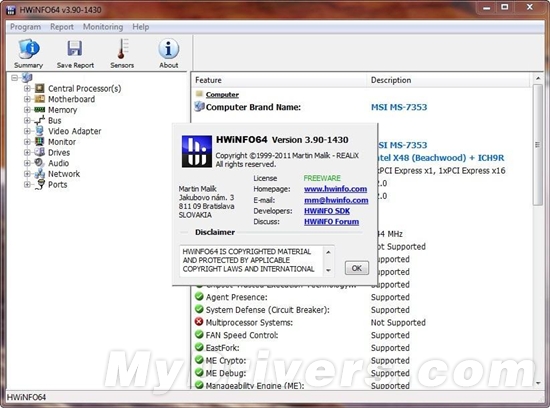Select the Video Adapter tree icon

(x=40, y=131)
